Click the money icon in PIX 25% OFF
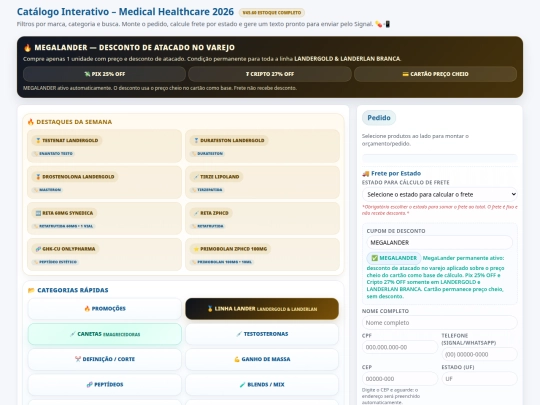 tap(87, 74)
